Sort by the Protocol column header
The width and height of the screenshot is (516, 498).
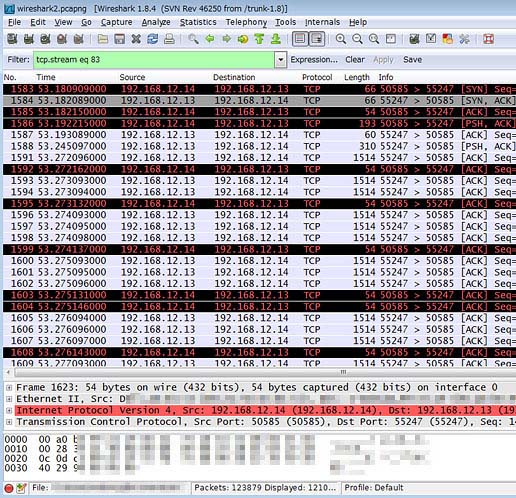317,77
